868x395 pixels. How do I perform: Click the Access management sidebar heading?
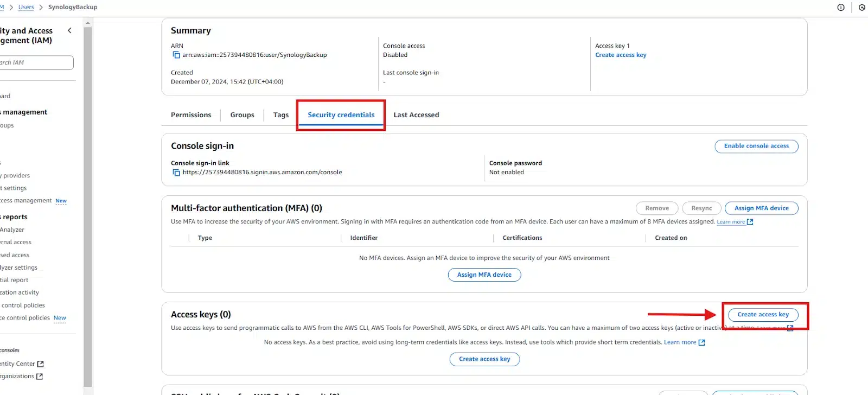pyautogui.click(x=24, y=112)
